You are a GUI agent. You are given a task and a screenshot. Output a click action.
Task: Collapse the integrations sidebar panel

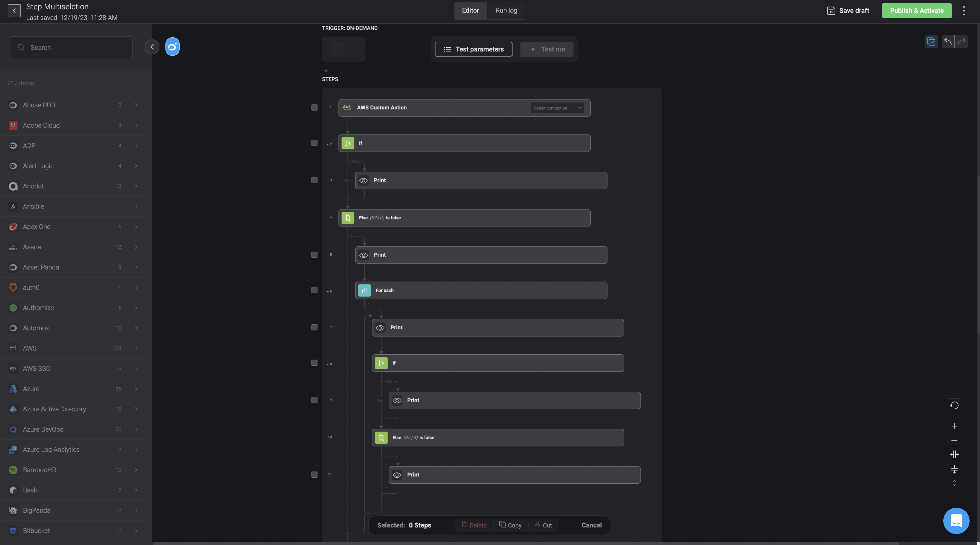pos(152,47)
